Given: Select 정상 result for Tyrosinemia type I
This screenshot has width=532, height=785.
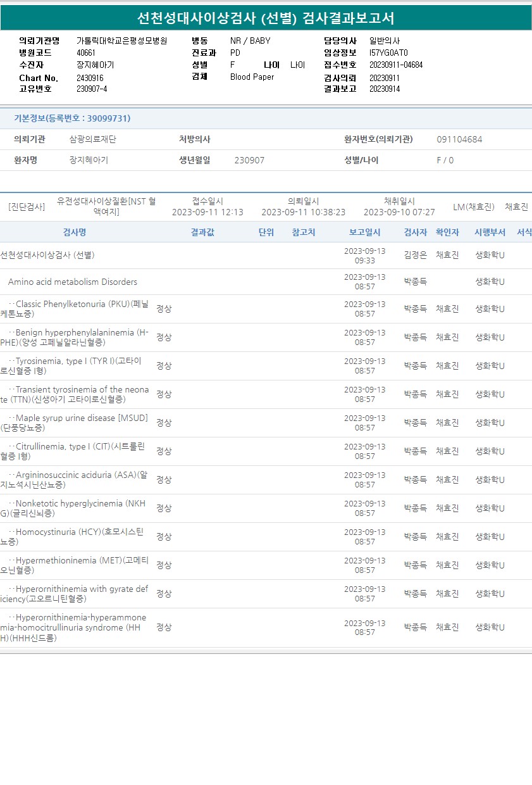Looking at the screenshot, I should (164, 366).
